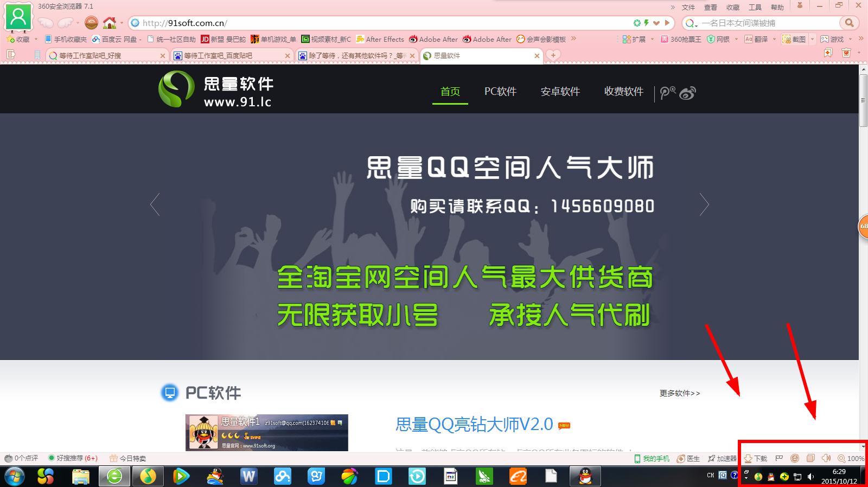The width and height of the screenshot is (868, 487).
Task: Open the PC软件 navigation item
Action: click(500, 92)
